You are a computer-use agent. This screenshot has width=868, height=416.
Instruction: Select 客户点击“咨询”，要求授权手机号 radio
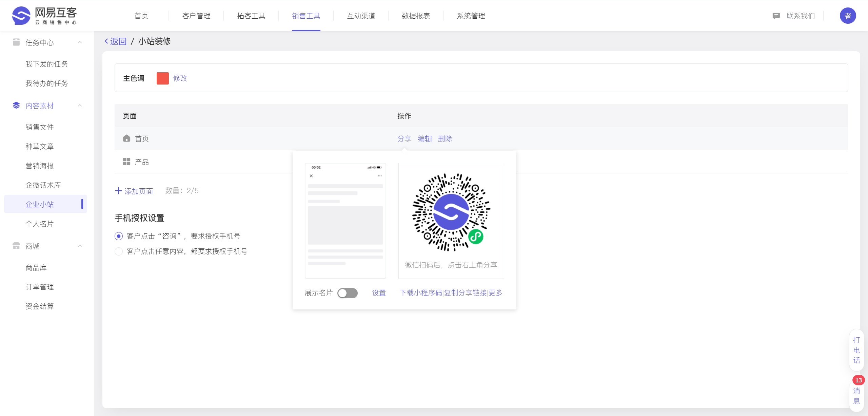point(118,236)
